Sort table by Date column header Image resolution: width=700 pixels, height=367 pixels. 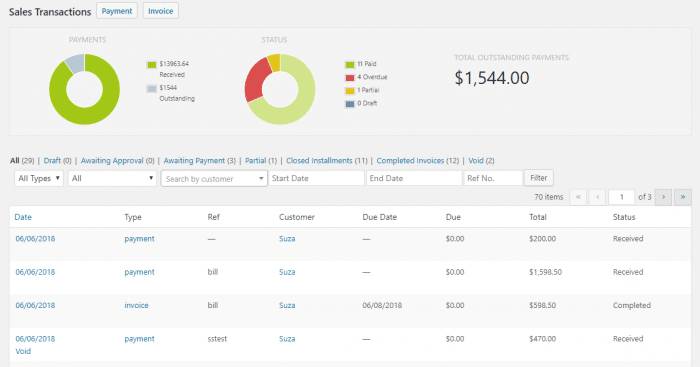[23, 217]
